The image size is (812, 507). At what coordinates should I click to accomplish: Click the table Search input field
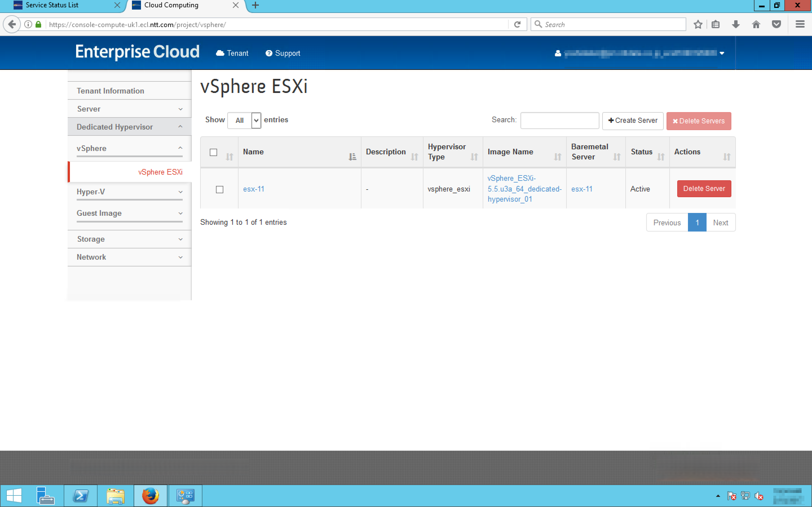pos(559,121)
